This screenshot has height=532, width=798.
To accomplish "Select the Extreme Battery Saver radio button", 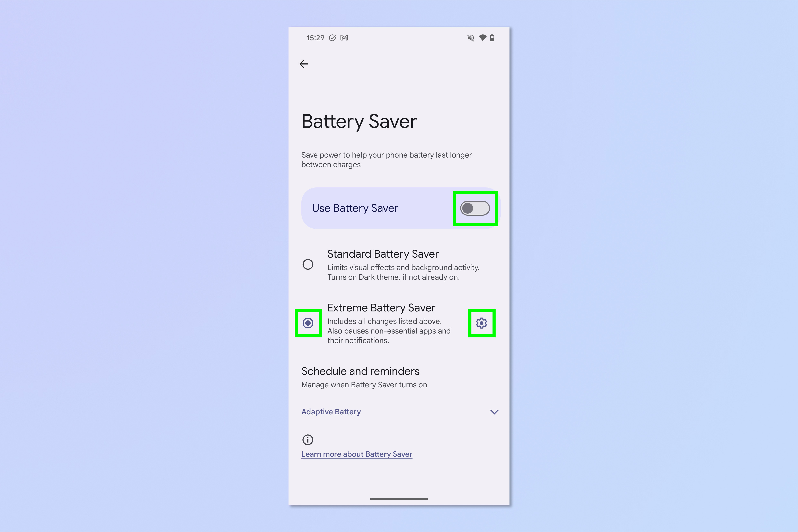I will coord(308,323).
